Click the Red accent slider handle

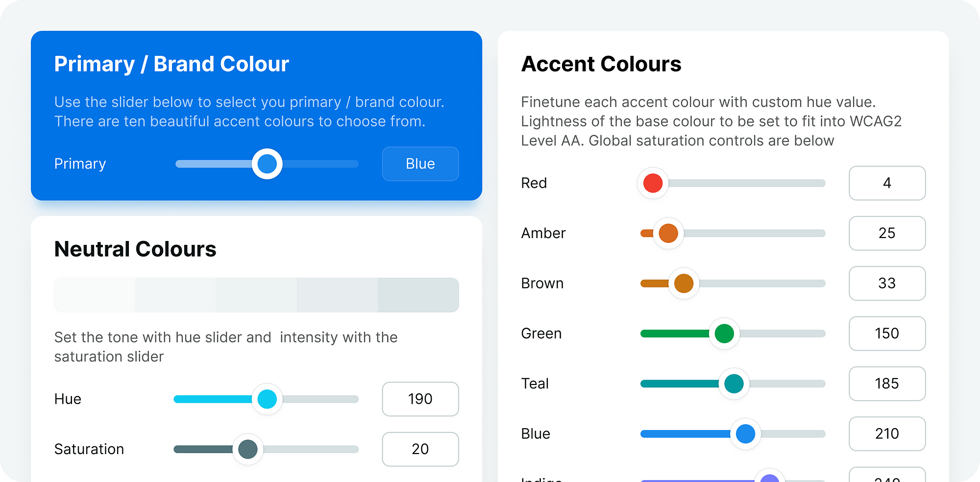[x=653, y=183]
